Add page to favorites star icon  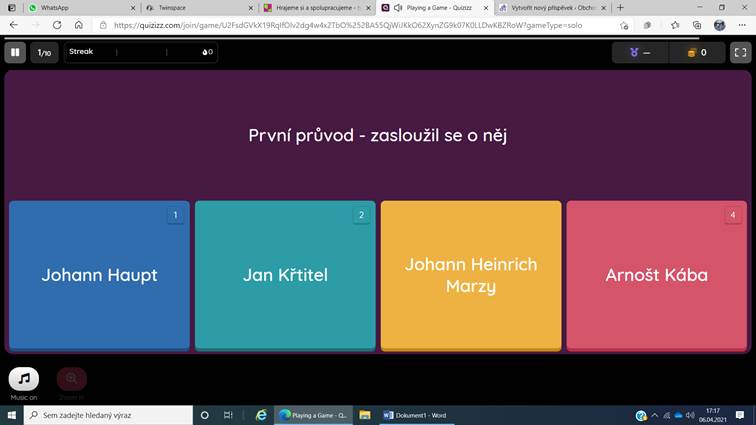click(624, 26)
